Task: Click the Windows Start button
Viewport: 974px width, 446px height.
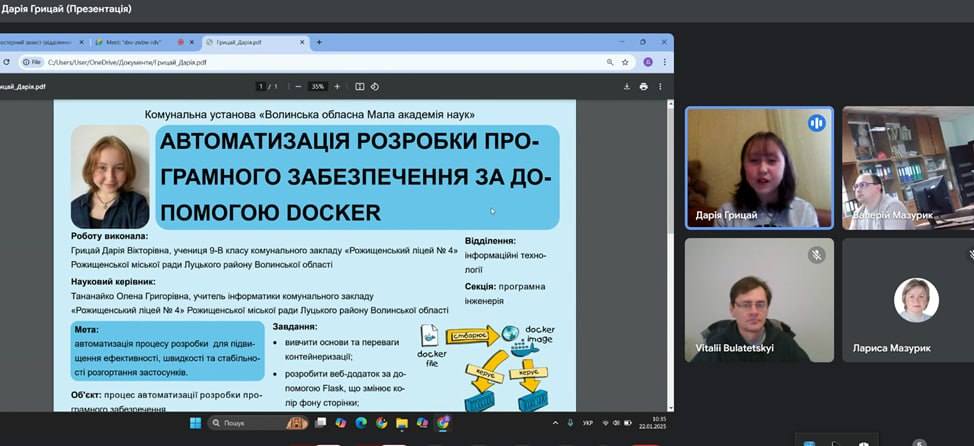Action: tap(195, 423)
